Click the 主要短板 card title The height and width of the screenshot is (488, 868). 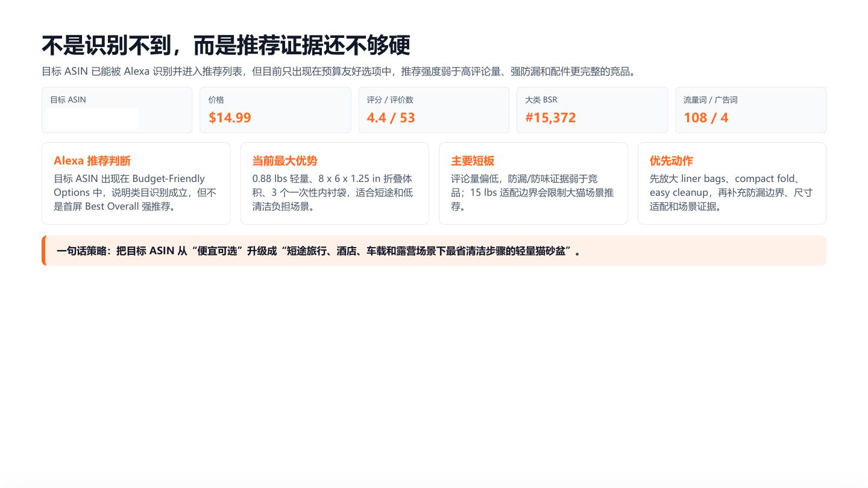(473, 161)
